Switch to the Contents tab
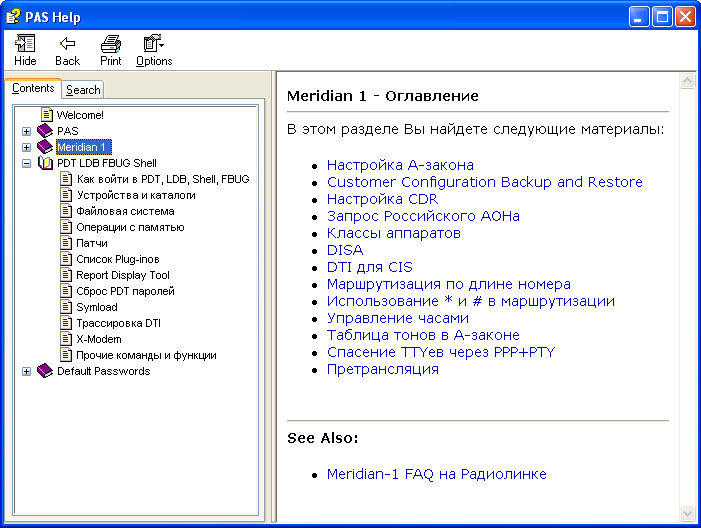 pyautogui.click(x=33, y=88)
